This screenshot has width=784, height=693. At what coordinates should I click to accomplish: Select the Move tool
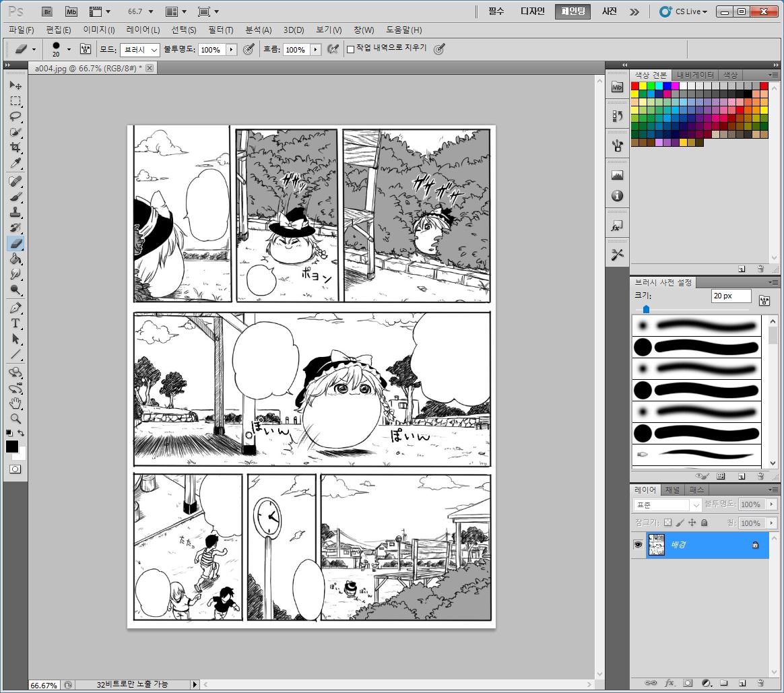tap(15, 86)
